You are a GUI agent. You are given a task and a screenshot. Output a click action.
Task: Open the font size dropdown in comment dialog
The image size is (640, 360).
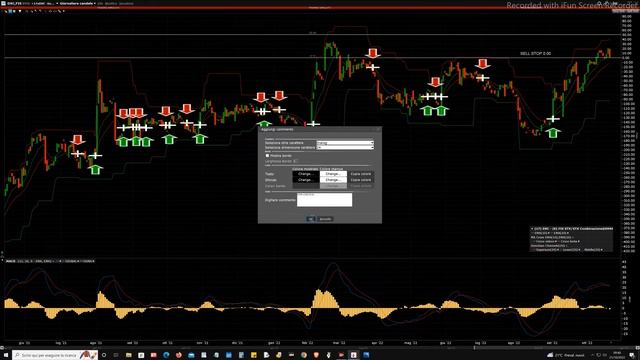(345, 147)
